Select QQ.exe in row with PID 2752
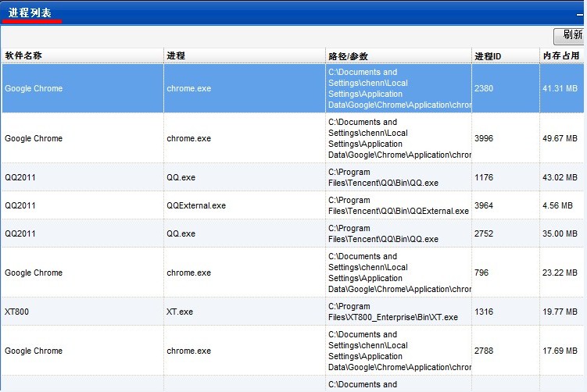The height and width of the screenshot is (392, 587). [181, 233]
